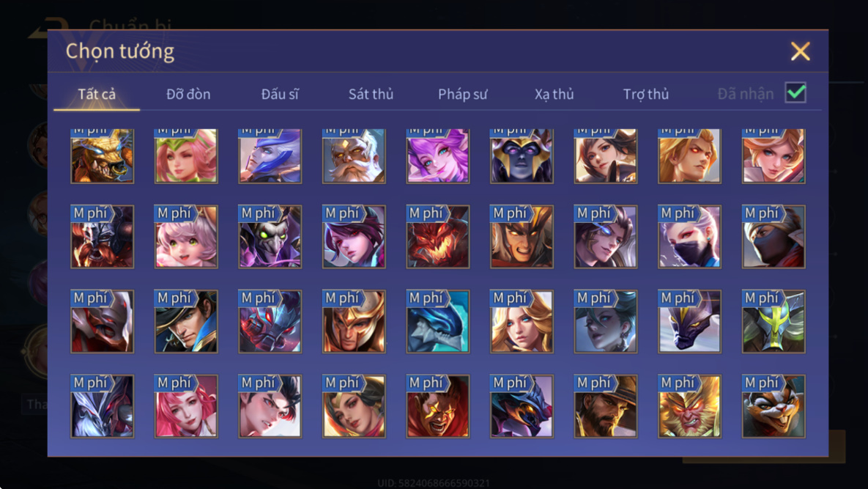Choose the cowboy hat bearded hero
868x489 pixels.
(x=606, y=406)
